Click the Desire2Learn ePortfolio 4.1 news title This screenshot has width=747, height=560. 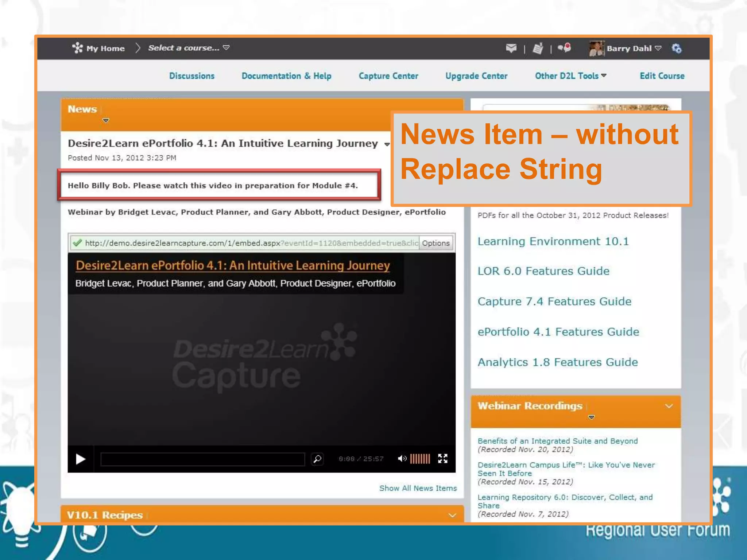[223, 144]
